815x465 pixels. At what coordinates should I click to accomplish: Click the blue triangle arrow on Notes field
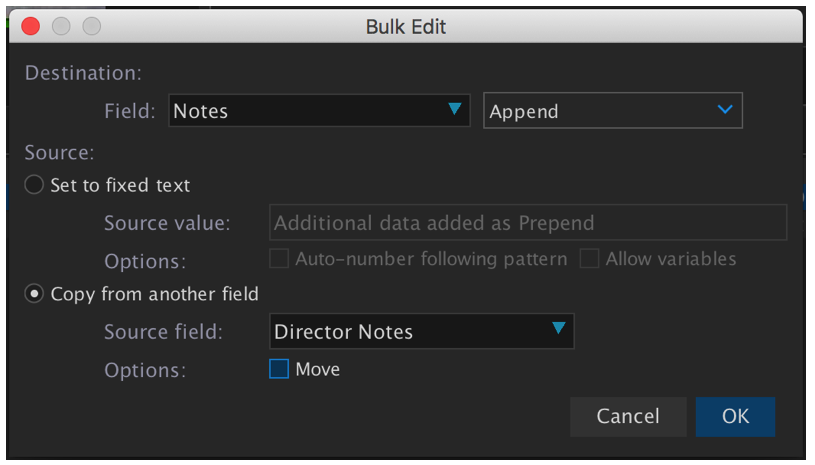pos(455,110)
